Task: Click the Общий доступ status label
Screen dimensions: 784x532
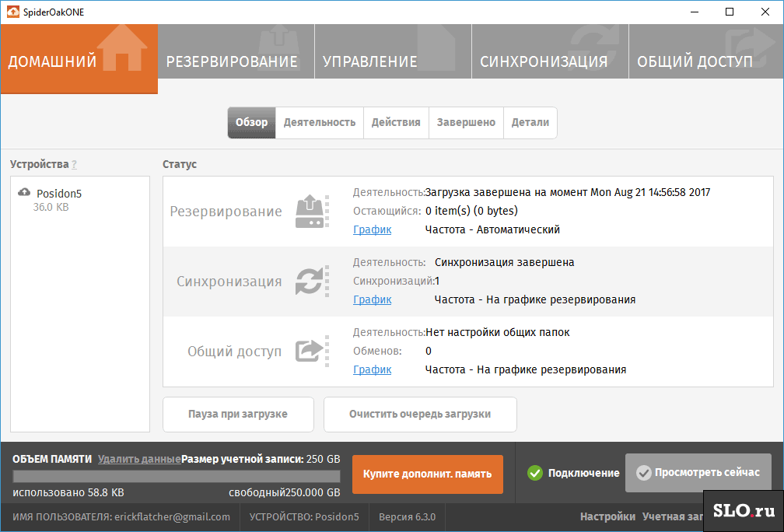Action: point(235,351)
